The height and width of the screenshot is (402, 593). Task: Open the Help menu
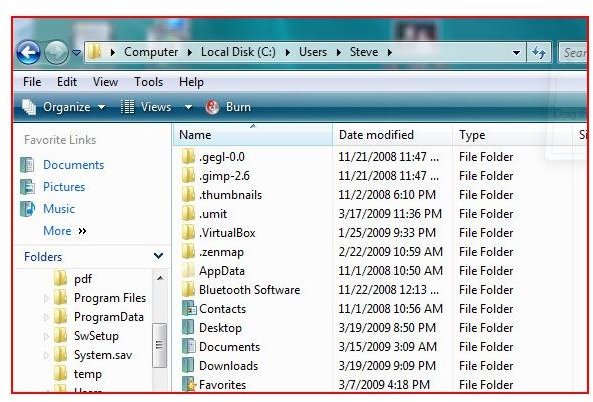(x=191, y=82)
